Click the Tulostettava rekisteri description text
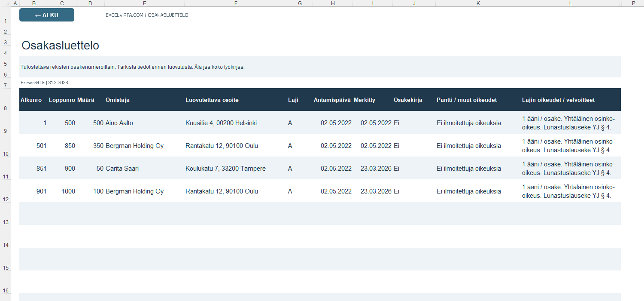 (133, 67)
